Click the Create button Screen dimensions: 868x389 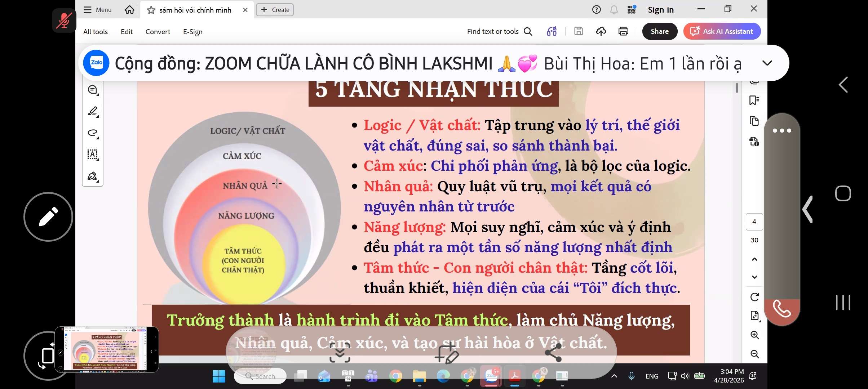pyautogui.click(x=275, y=10)
